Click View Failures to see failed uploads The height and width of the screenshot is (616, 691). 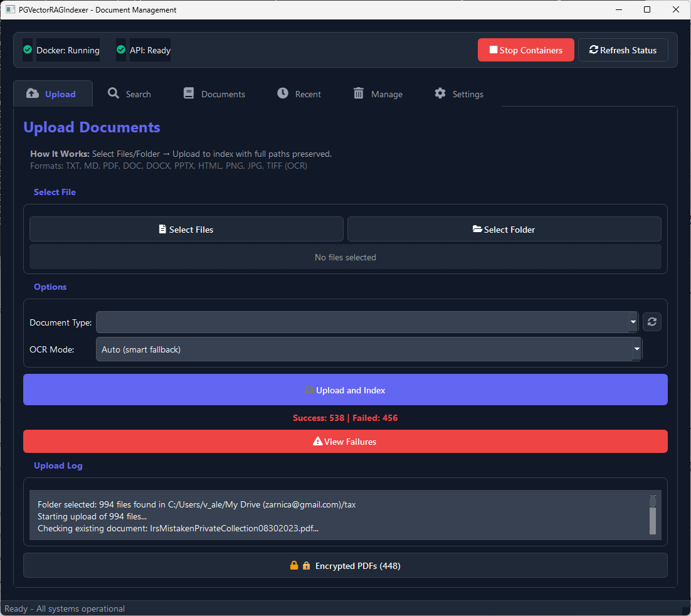[x=344, y=441]
